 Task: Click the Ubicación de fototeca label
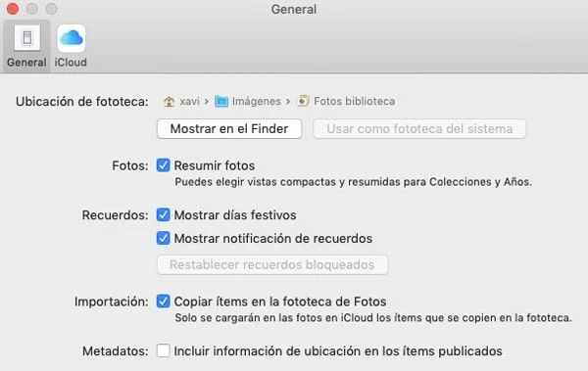pos(82,102)
